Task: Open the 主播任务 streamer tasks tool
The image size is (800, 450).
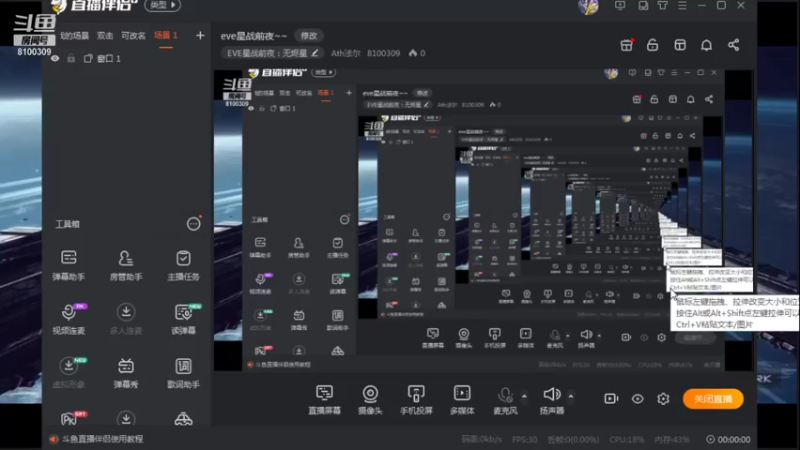Action: [x=183, y=265]
